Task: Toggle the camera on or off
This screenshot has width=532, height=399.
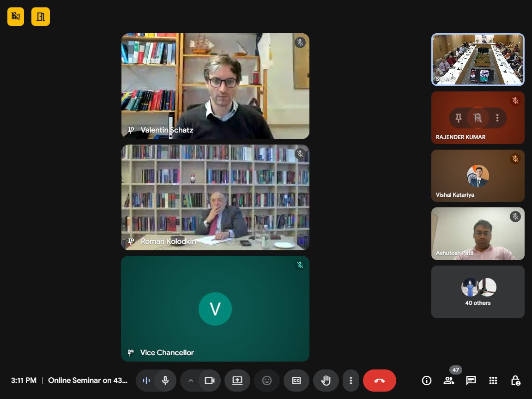Action: 210,381
